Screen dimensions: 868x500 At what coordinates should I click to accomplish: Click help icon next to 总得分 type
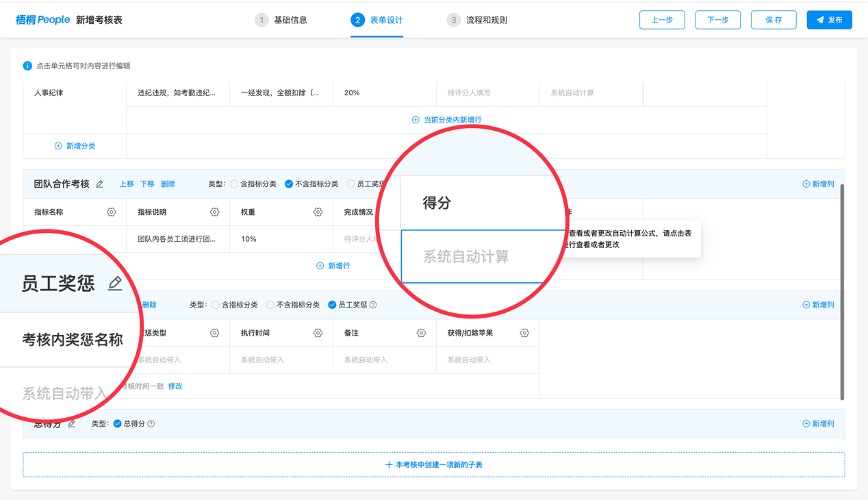151,424
